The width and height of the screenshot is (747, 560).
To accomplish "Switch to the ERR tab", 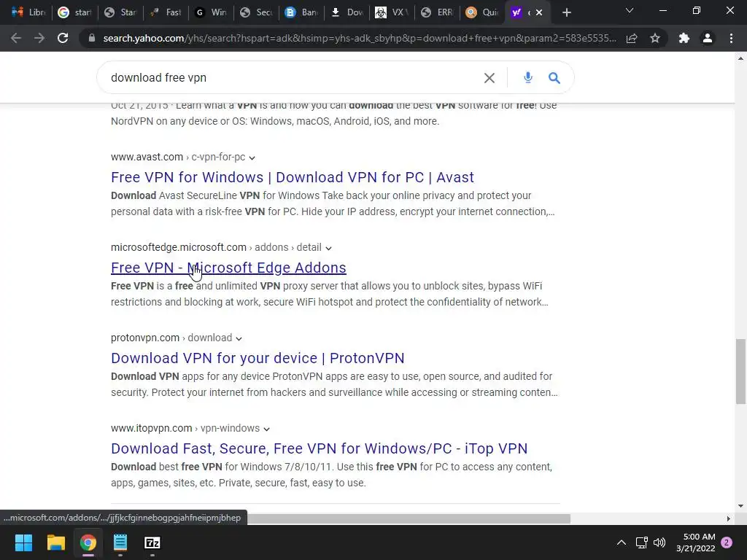I will click(x=438, y=12).
